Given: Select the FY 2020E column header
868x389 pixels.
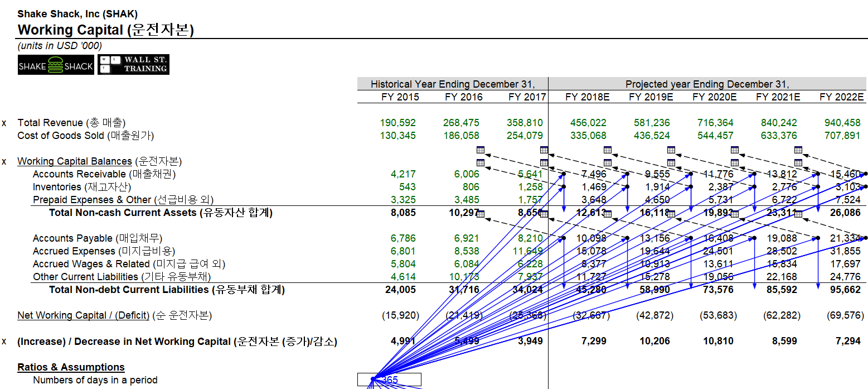Looking at the screenshot, I should coord(715,97).
